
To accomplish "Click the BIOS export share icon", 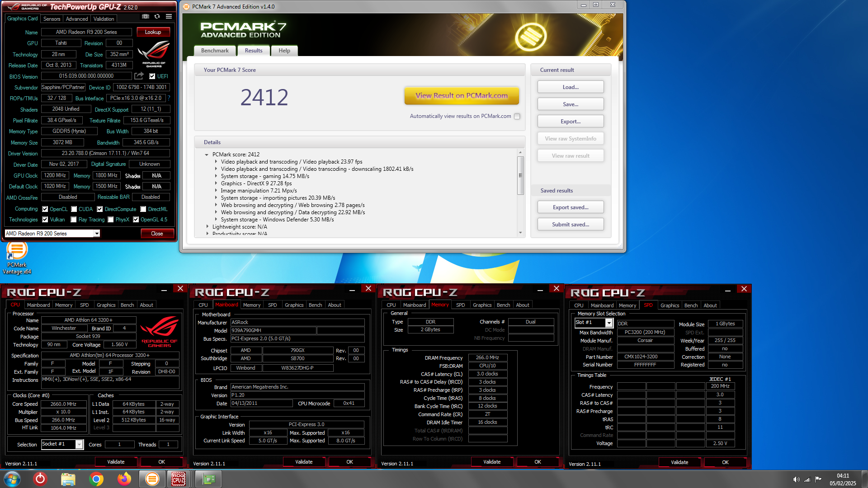I will 139,76.
